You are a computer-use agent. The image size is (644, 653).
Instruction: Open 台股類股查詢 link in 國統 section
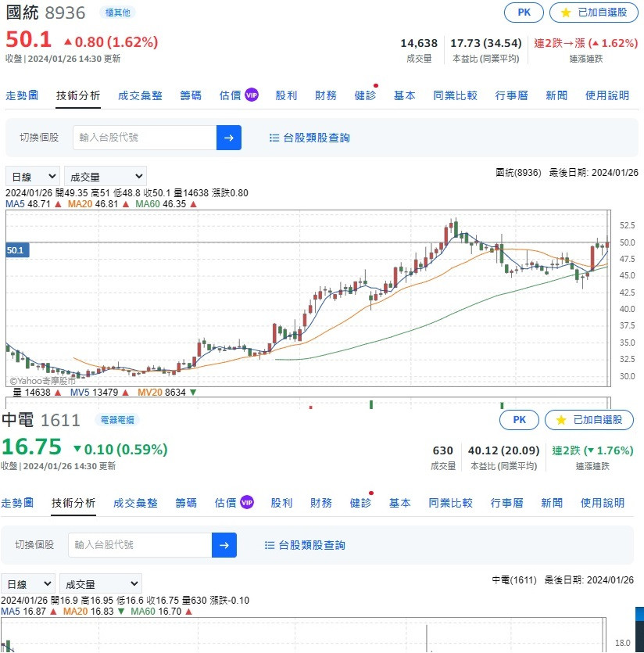click(x=309, y=138)
